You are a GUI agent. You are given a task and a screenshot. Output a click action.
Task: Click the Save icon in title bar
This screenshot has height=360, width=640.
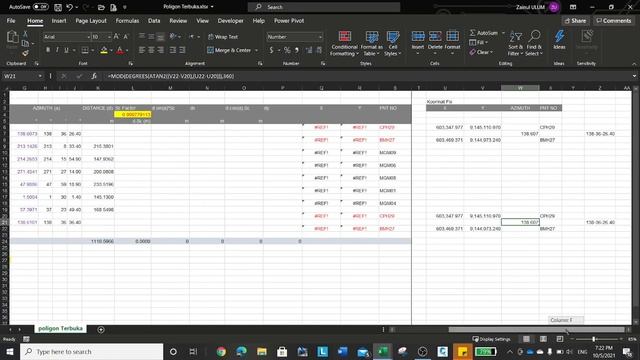click(x=58, y=7)
